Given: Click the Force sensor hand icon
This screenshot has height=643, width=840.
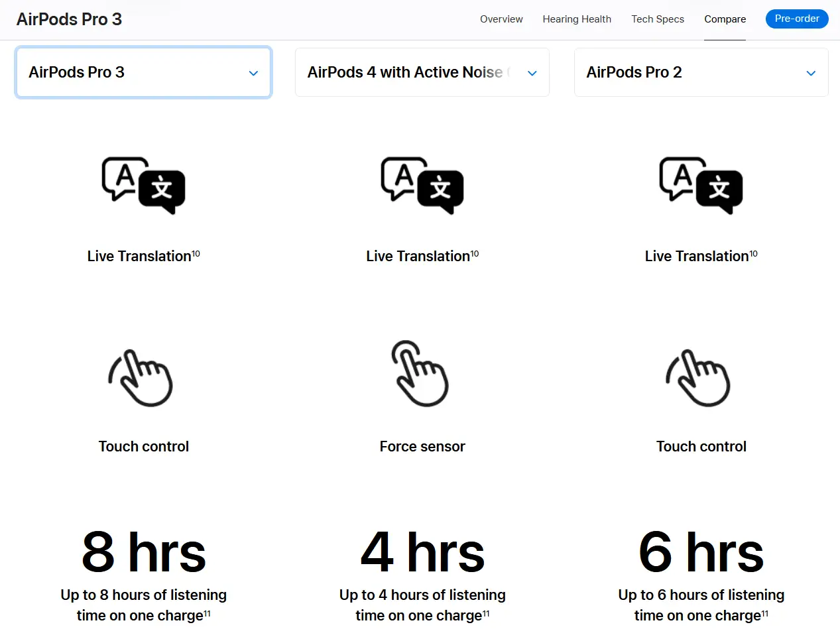Looking at the screenshot, I should [x=420, y=373].
